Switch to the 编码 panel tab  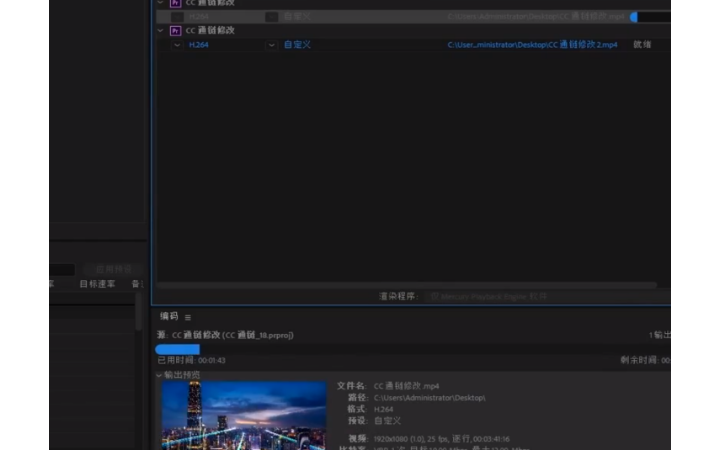click(x=169, y=316)
